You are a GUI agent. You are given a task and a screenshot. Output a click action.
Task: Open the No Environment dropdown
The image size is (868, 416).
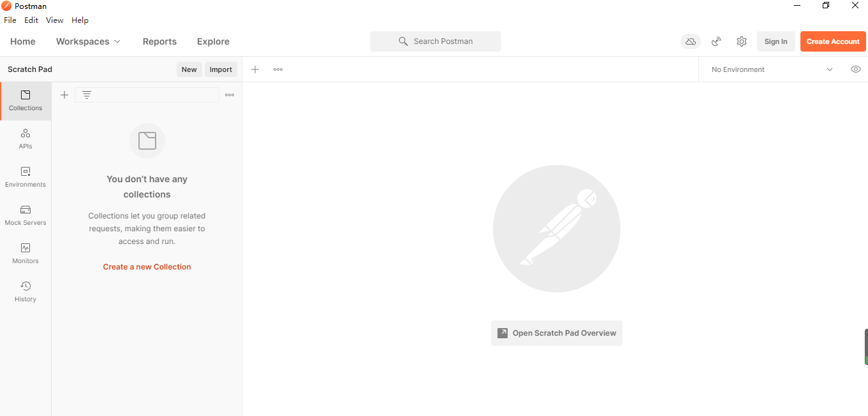772,69
